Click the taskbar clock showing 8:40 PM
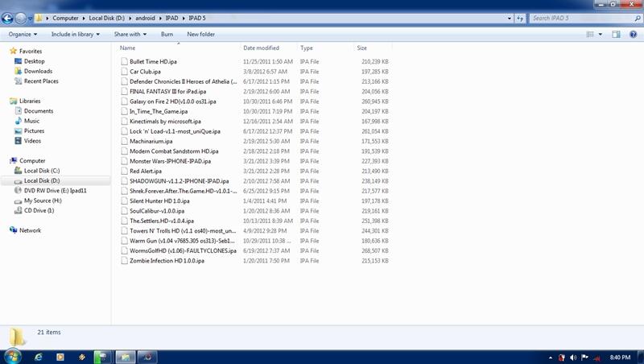Screen dimensions: 644x364 (620, 358)
